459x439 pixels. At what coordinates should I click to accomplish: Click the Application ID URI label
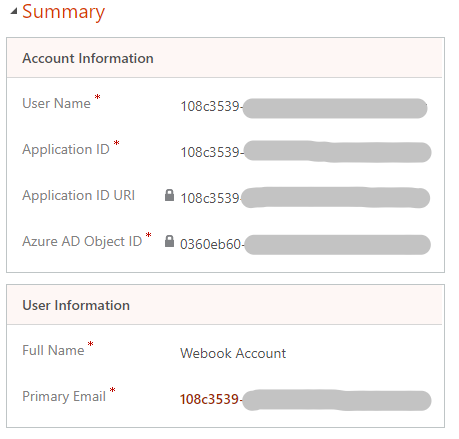tap(79, 195)
